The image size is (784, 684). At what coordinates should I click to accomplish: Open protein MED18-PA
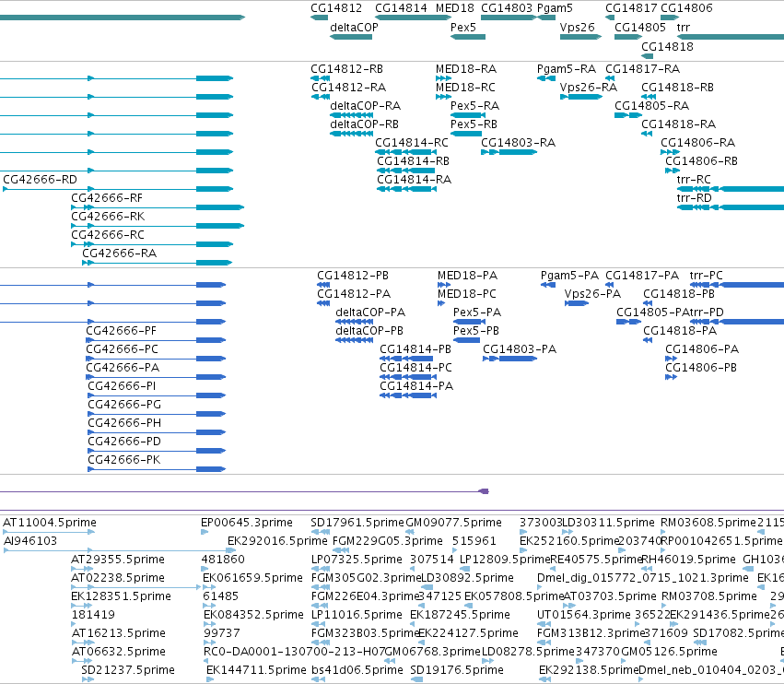pos(467,277)
